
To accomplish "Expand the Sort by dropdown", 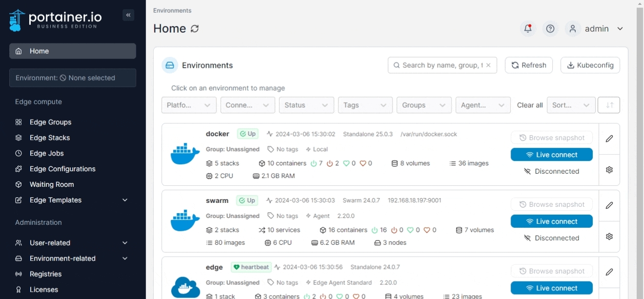I will 571,105.
